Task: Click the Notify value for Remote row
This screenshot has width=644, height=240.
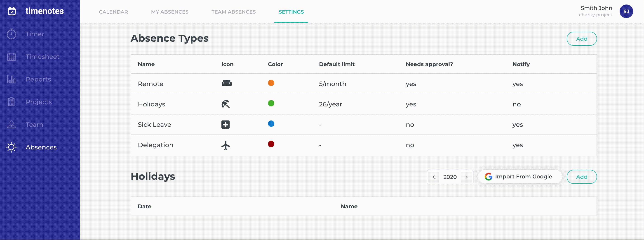Action: click(517, 84)
